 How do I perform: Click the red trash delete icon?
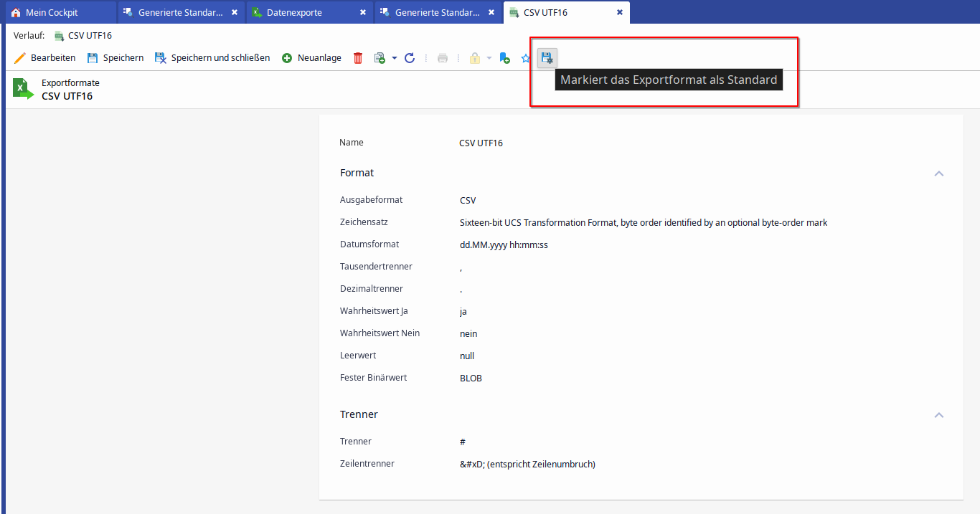coord(358,58)
